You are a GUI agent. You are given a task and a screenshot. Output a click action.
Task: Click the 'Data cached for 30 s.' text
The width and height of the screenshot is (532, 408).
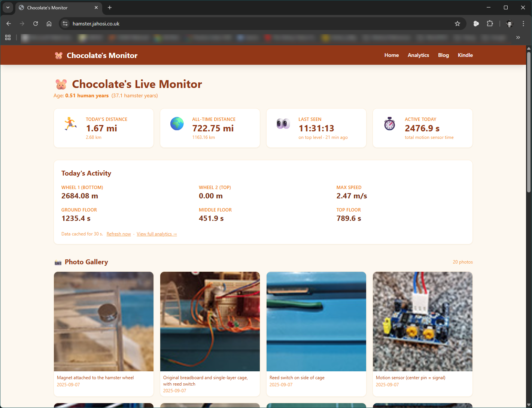click(x=82, y=234)
